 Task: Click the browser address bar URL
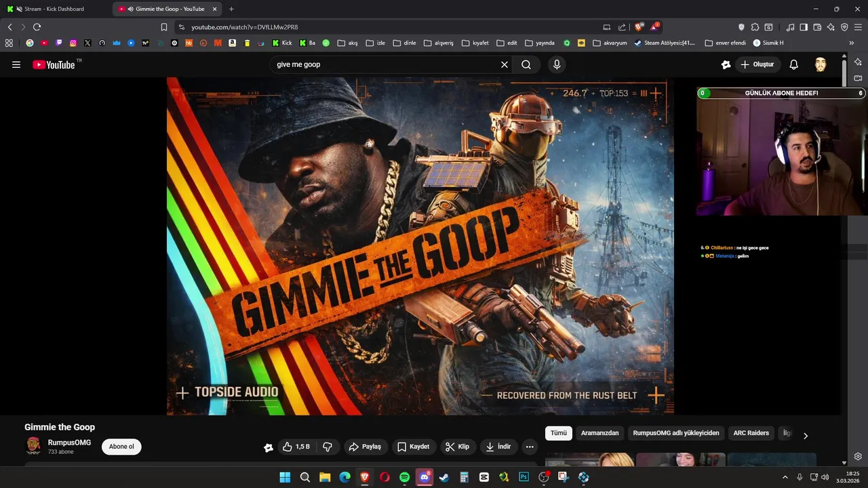click(x=244, y=27)
